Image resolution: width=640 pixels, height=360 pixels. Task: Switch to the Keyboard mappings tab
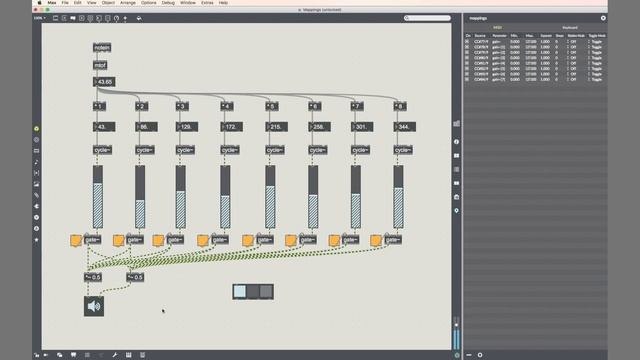point(570,28)
